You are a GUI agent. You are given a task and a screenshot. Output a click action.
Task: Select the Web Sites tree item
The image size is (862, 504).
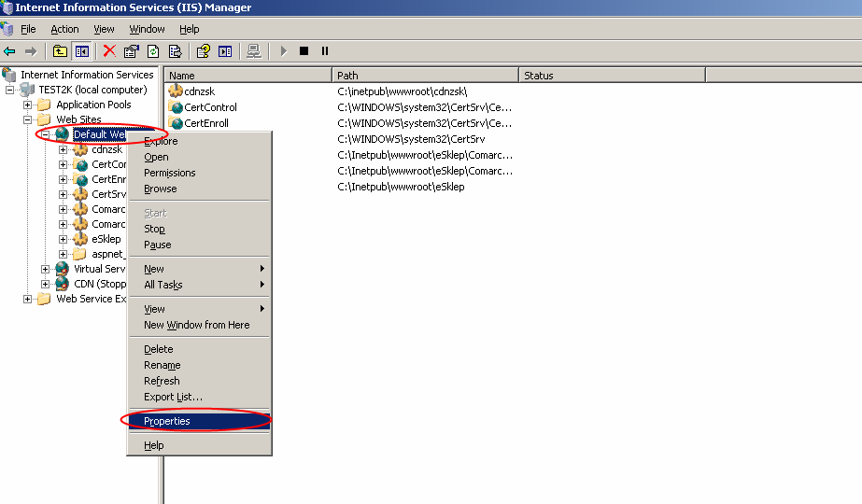point(78,119)
